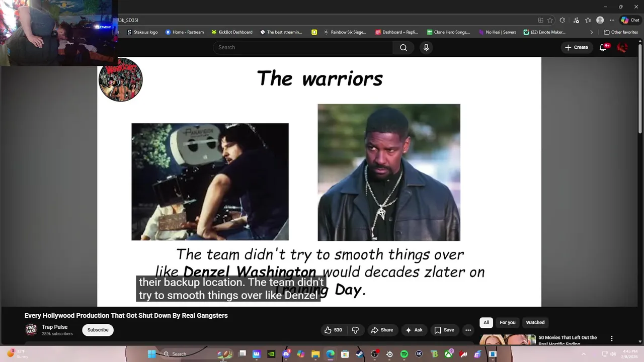Select the For you filter chip
Image resolution: width=644 pixels, height=362 pixels.
click(507, 322)
